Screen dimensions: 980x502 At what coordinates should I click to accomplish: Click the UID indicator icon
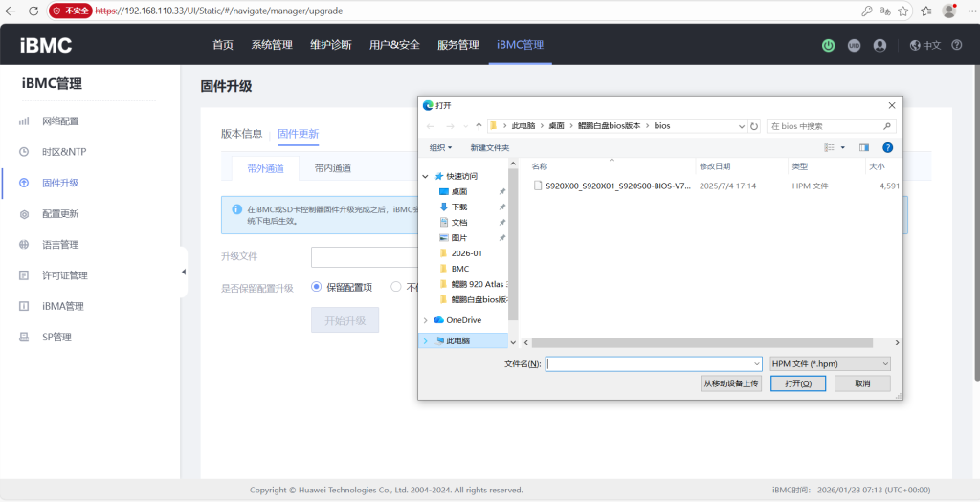(x=854, y=45)
